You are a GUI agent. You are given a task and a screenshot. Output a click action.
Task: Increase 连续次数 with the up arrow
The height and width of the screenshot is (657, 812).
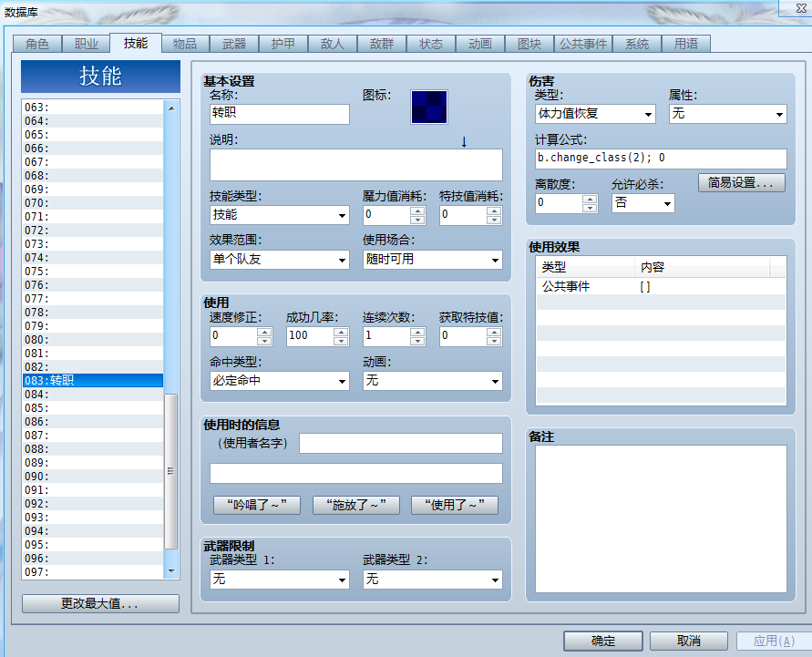pos(417,332)
